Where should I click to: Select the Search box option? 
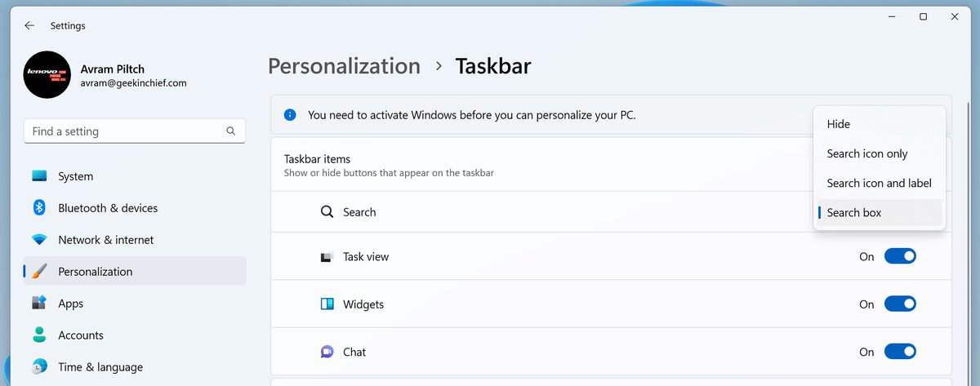[x=854, y=213]
